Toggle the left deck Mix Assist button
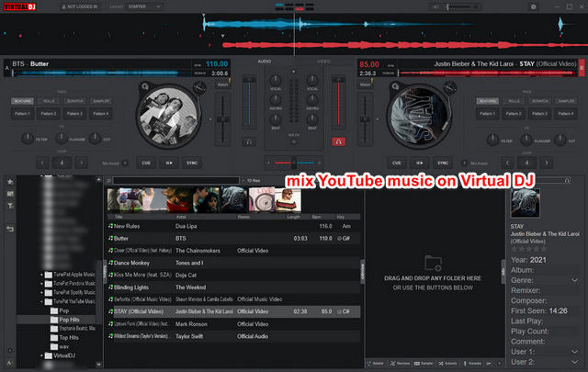Image resolution: width=588 pixels, height=372 pixels. [125, 163]
